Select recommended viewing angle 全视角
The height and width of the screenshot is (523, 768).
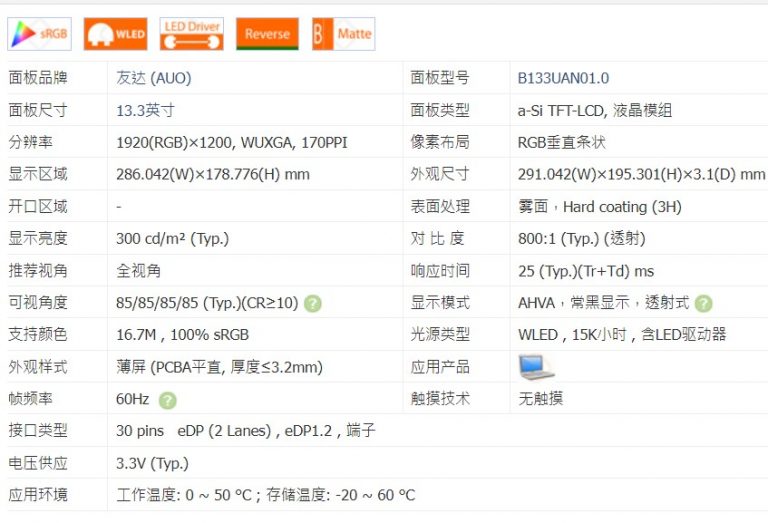[x=139, y=271]
